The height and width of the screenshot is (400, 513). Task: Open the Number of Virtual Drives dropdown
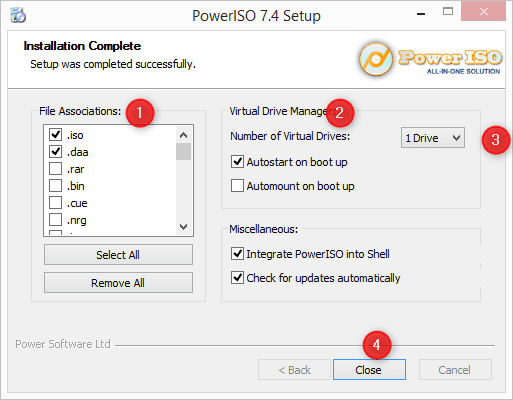coord(433,138)
